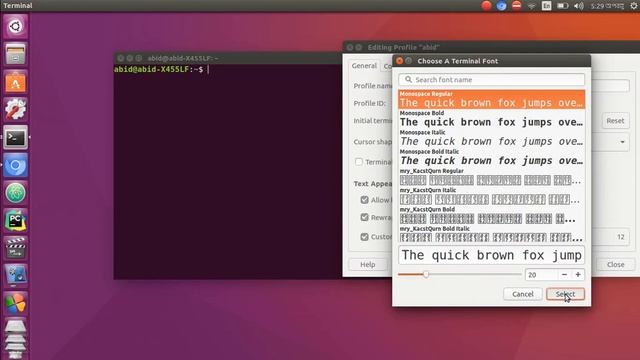Image resolution: width=640 pixels, height=360 pixels.
Task: Open the Atom editor dock icon
Action: [x=16, y=193]
